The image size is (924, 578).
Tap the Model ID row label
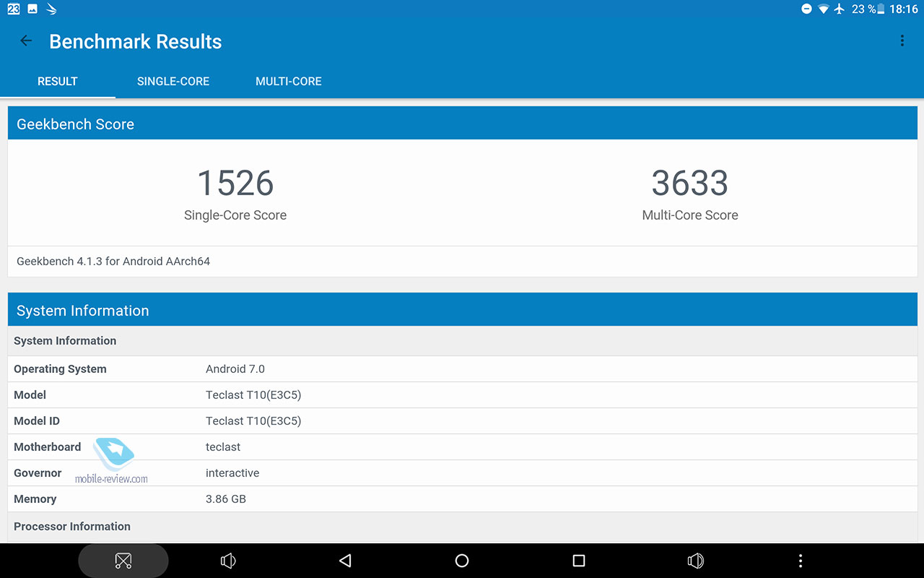pos(37,421)
